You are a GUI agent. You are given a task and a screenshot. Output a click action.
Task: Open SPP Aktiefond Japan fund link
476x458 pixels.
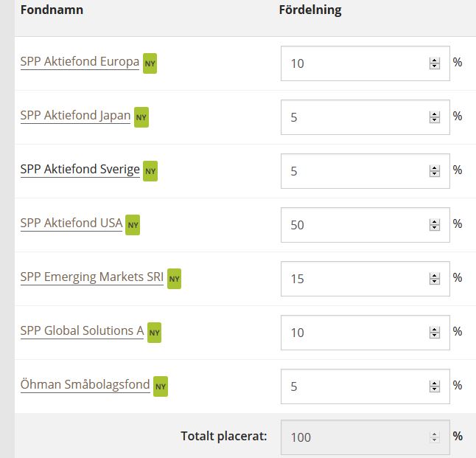[75, 116]
